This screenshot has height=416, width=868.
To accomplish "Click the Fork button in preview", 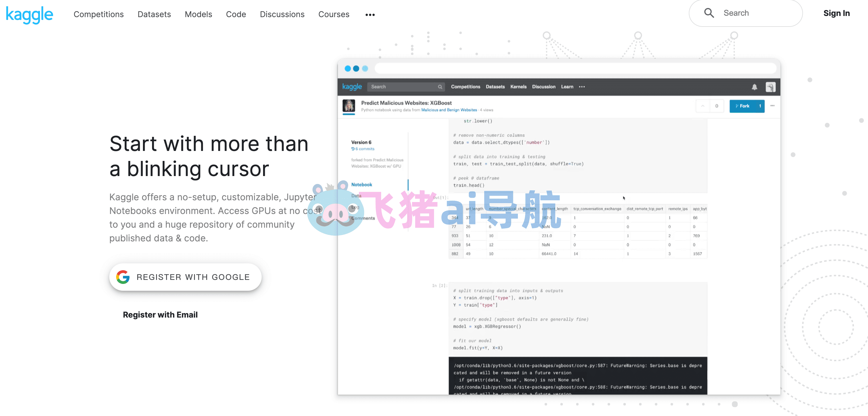I will click(x=747, y=106).
